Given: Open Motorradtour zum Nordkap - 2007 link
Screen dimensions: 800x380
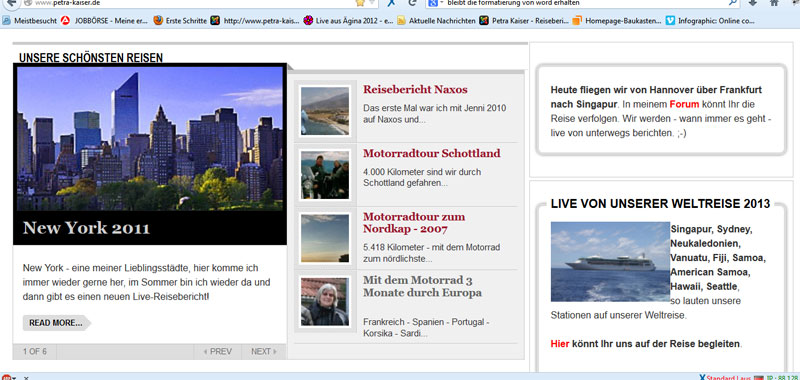Looking at the screenshot, I should (414, 223).
